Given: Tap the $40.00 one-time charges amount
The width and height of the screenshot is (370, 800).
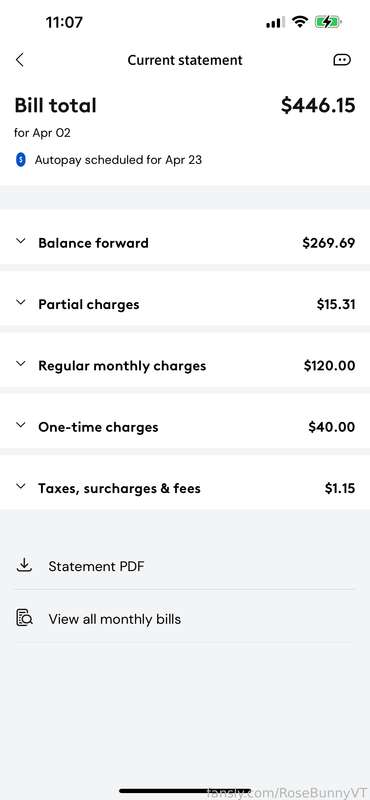Looking at the screenshot, I should pyautogui.click(x=332, y=427).
